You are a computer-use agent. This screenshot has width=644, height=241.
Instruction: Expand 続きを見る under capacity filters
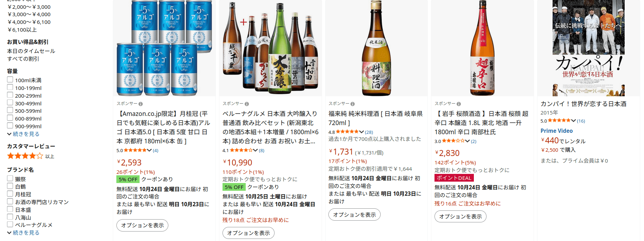coord(24,134)
